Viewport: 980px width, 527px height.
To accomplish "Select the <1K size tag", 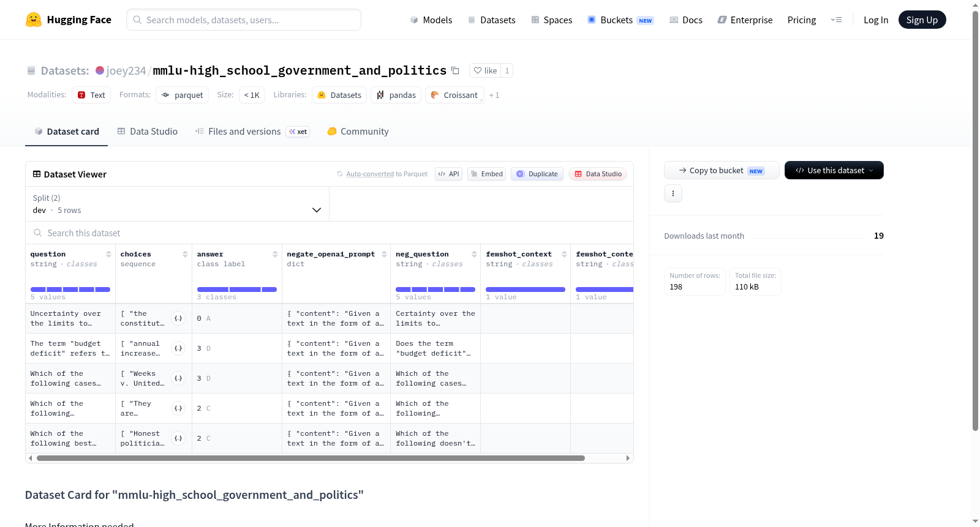I will [x=252, y=95].
